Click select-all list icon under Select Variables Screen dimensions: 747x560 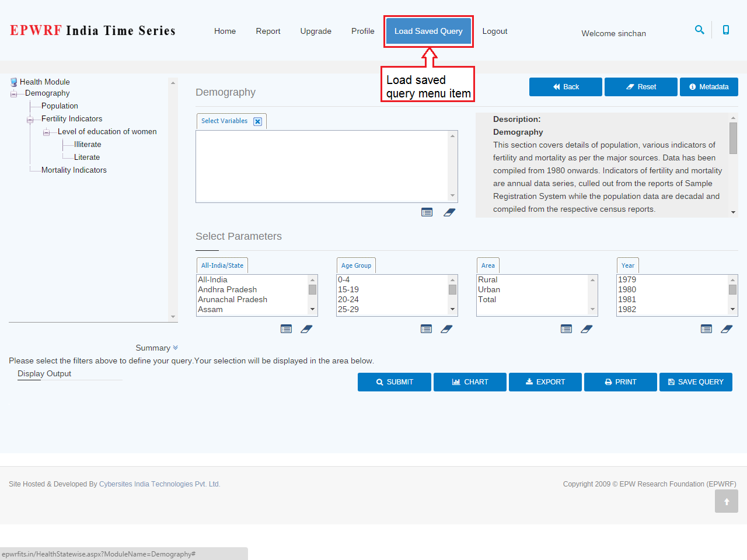tap(427, 212)
